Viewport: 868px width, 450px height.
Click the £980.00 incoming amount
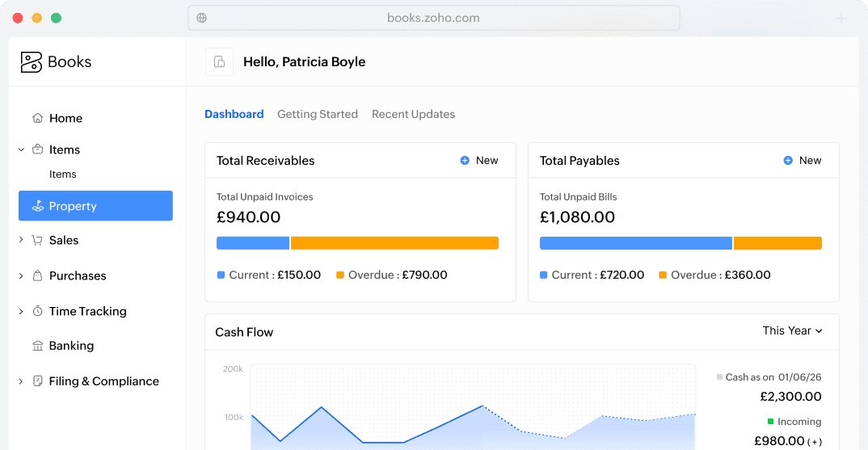779,441
